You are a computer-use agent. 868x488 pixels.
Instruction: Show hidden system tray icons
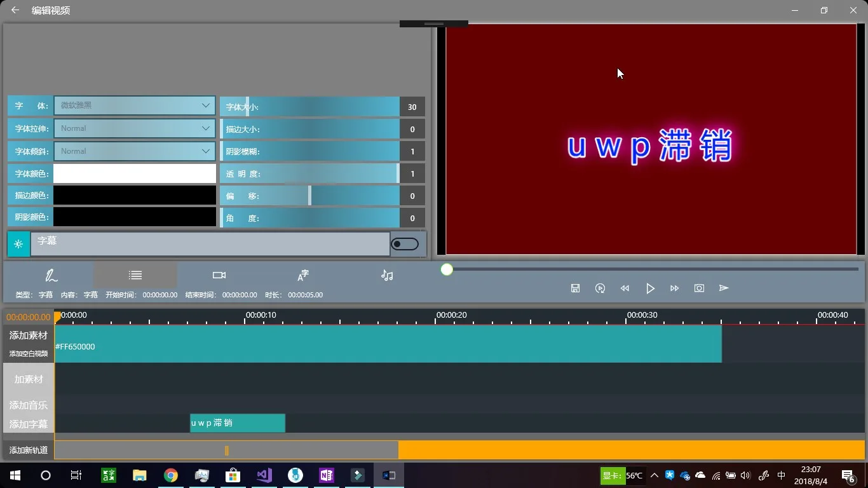click(654, 475)
